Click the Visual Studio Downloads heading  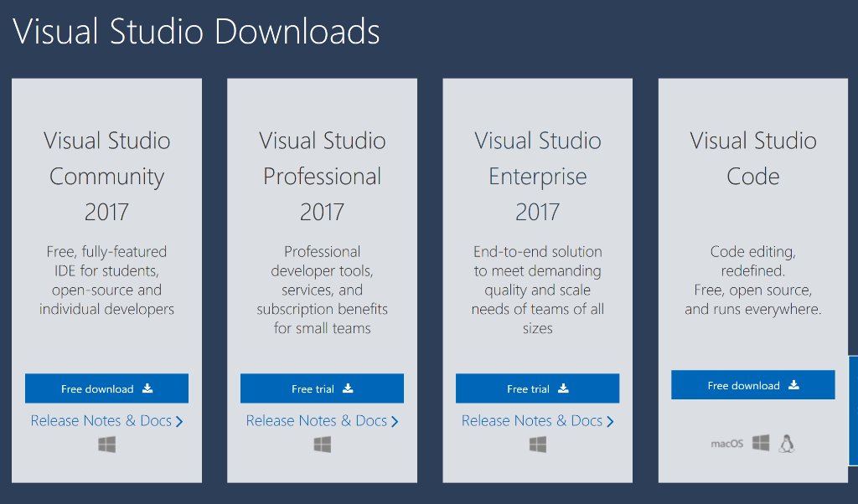196,31
